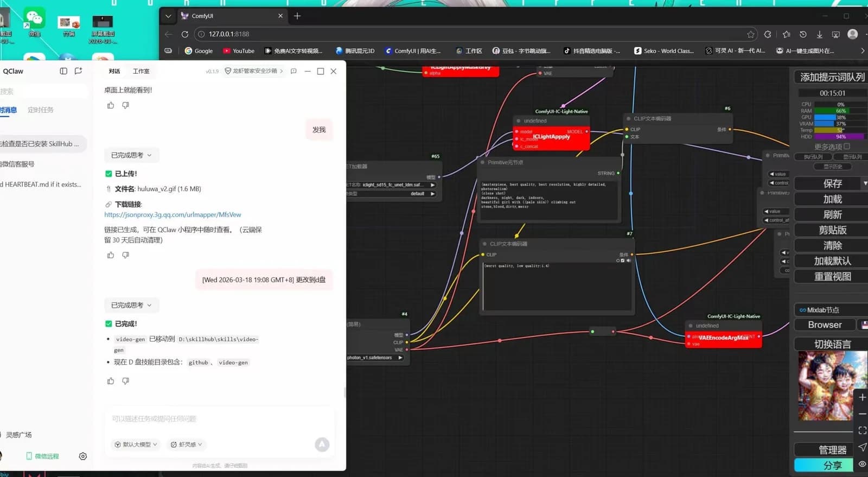Viewport: 868px width, 477px height.
Task: Open the jsonproxy download link
Action: 173,215
